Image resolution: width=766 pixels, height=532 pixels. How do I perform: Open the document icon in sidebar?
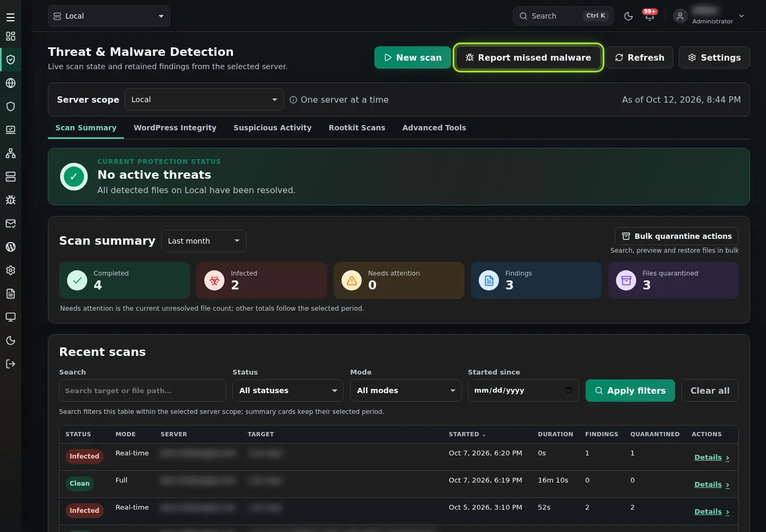(11, 294)
